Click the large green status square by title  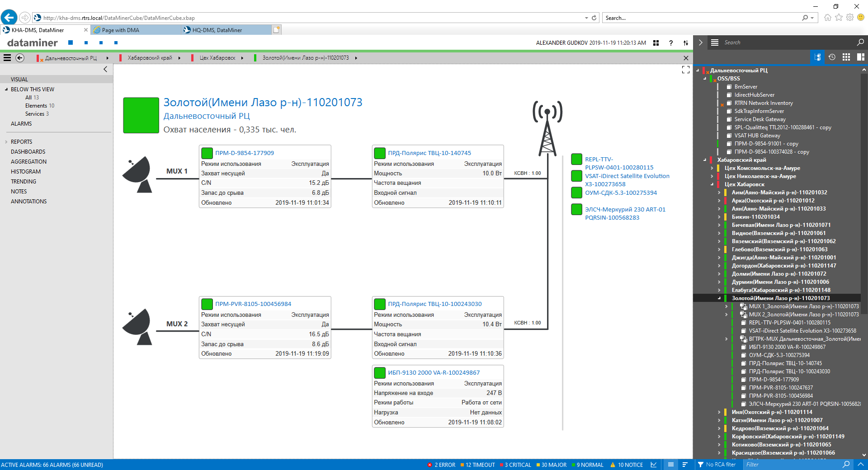coord(141,115)
